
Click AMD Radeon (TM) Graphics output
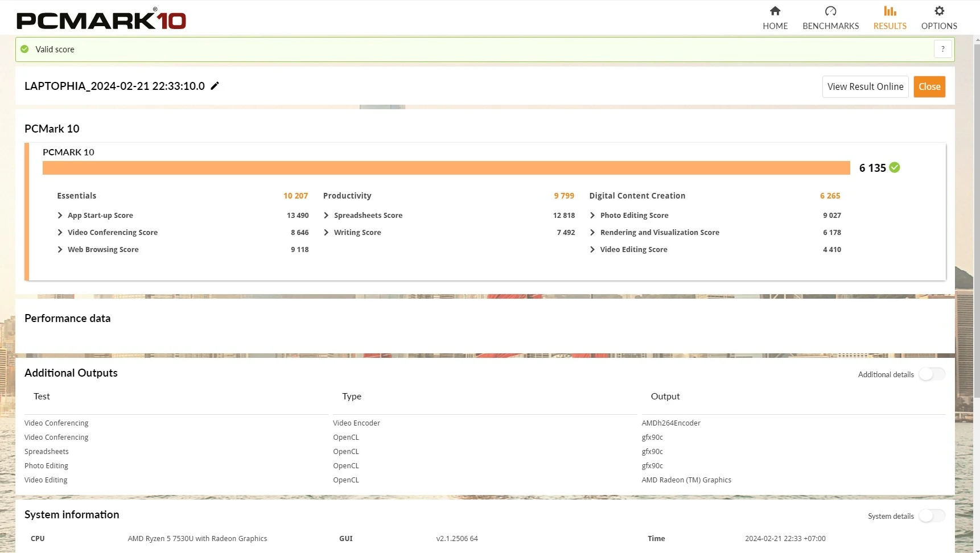coord(686,480)
